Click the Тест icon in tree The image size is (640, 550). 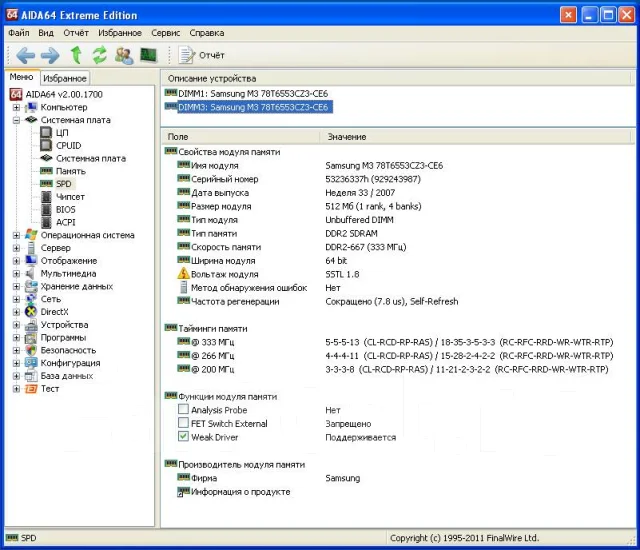[31, 389]
